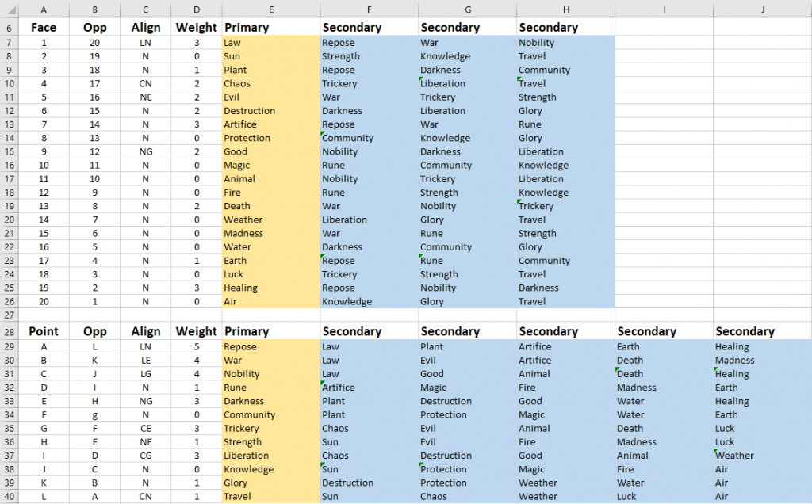Screen dimensions: 812x504
Task: Select row 28 header
Action: click(x=10, y=331)
